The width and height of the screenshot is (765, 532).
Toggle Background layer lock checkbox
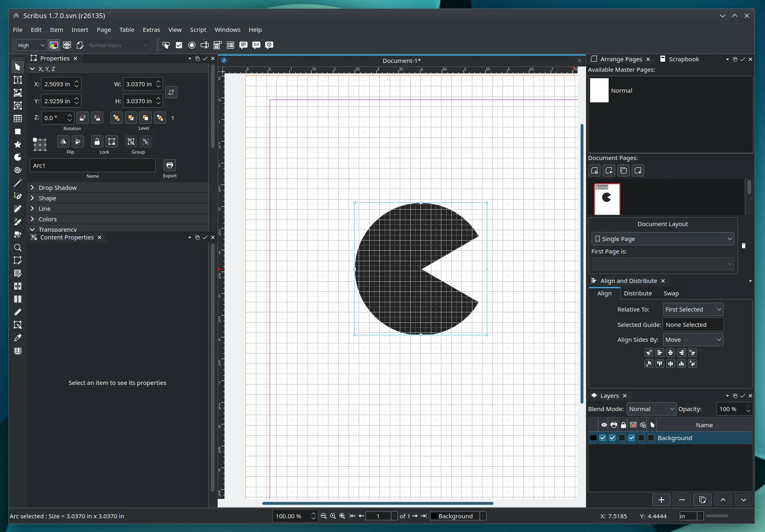point(622,438)
